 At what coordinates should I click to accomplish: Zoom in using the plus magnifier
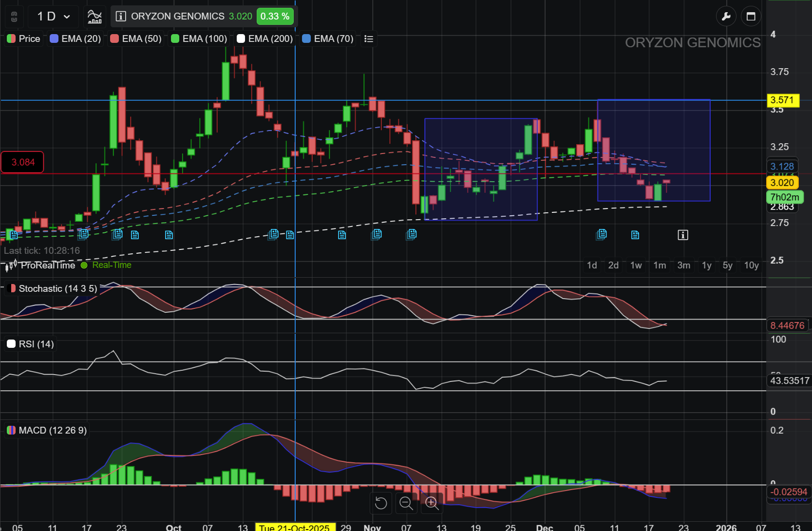[x=432, y=503]
